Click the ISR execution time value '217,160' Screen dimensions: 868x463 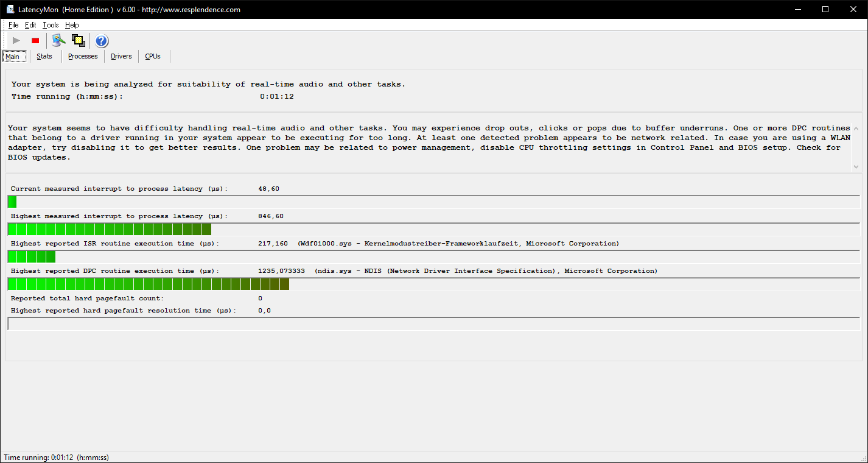coord(273,244)
